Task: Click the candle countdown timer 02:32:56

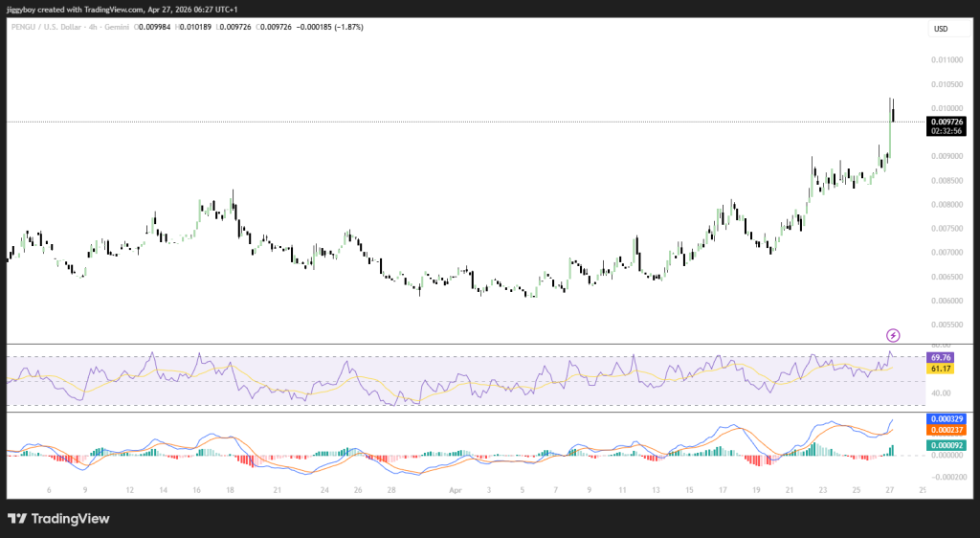Action: pos(947,131)
